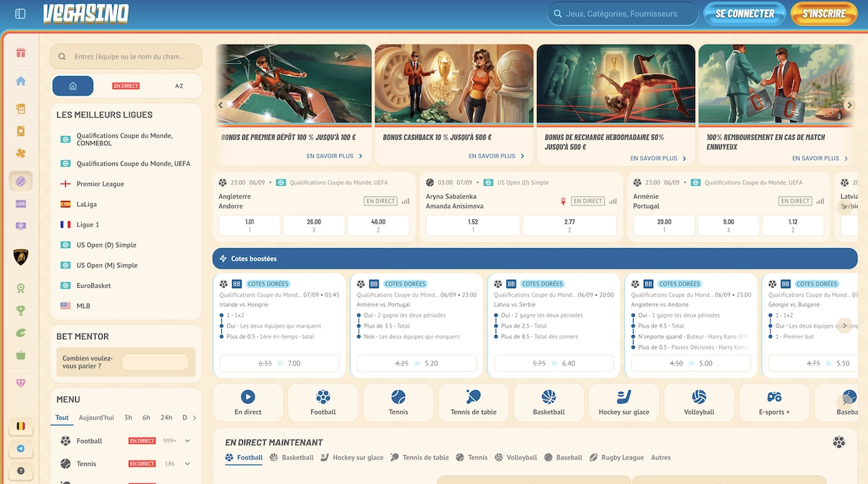The height and width of the screenshot is (484, 868).
Task: Switch to the EN DIRECT filter toggle
Action: (x=126, y=86)
